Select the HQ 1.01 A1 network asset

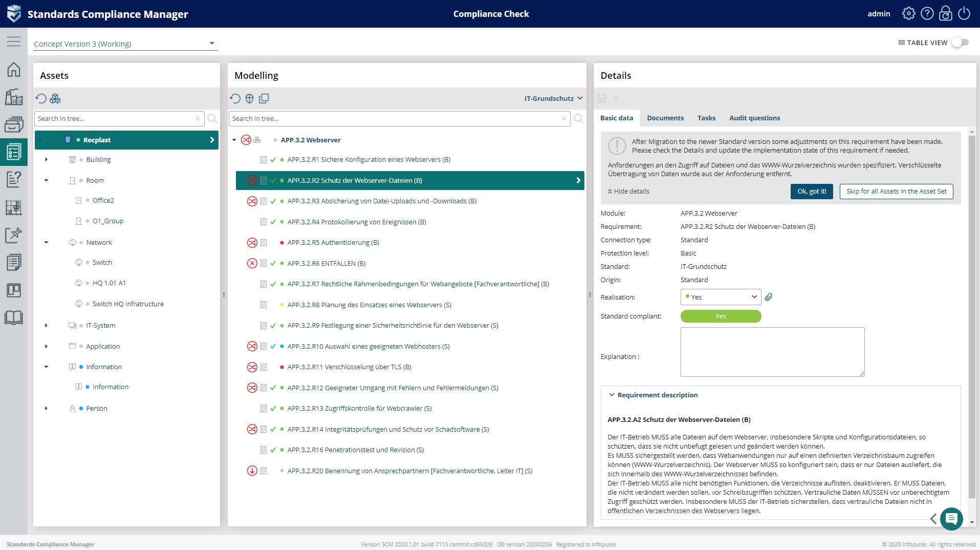tap(109, 283)
